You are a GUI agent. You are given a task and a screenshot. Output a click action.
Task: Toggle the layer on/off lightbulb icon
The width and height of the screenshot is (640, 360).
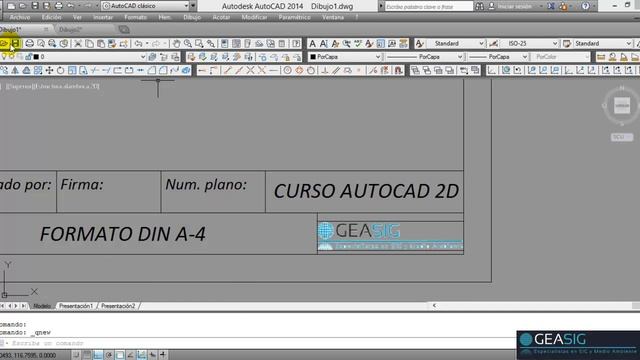click(x=4, y=57)
